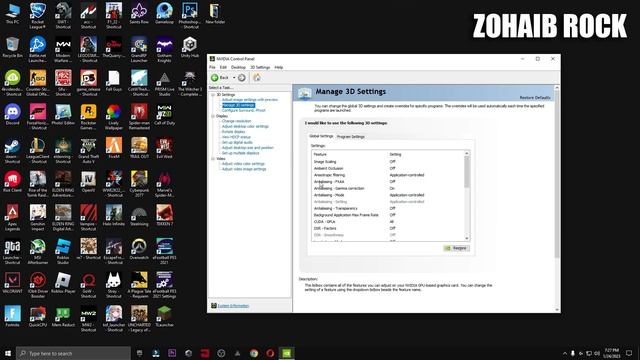640x360 pixels.
Task: Switch to the Global Settings tab
Action: pos(321,136)
